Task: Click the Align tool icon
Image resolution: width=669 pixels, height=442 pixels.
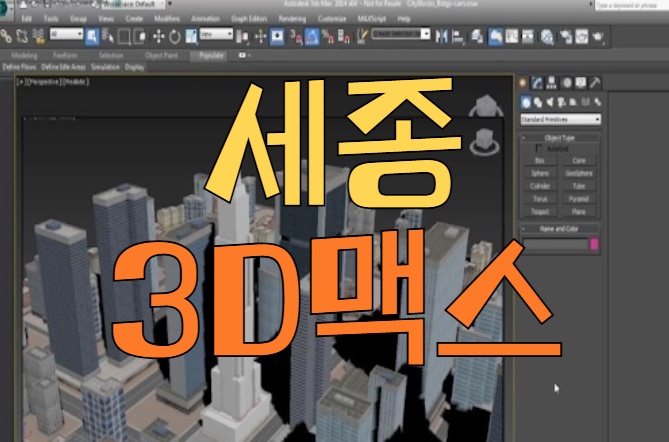Action: [458, 37]
